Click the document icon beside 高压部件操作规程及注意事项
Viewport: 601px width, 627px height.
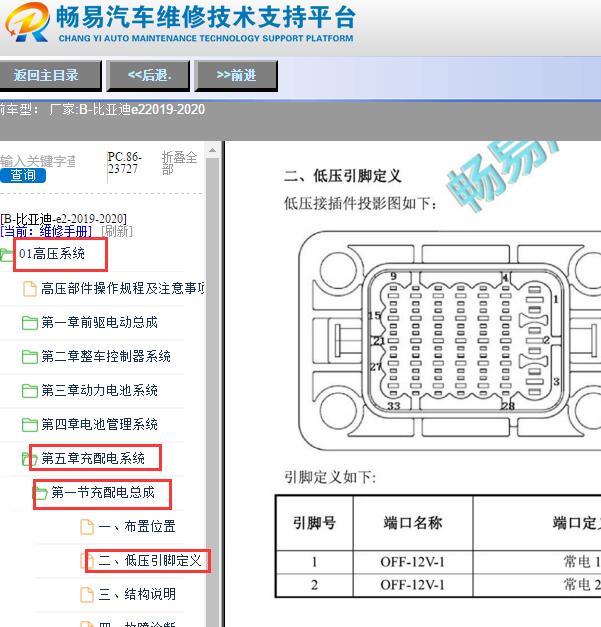coord(30,289)
